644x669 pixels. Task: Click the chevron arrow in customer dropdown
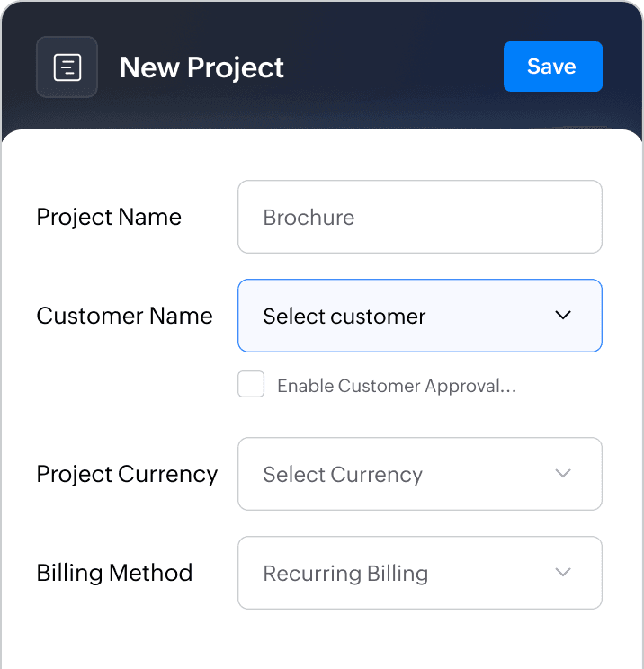(563, 316)
